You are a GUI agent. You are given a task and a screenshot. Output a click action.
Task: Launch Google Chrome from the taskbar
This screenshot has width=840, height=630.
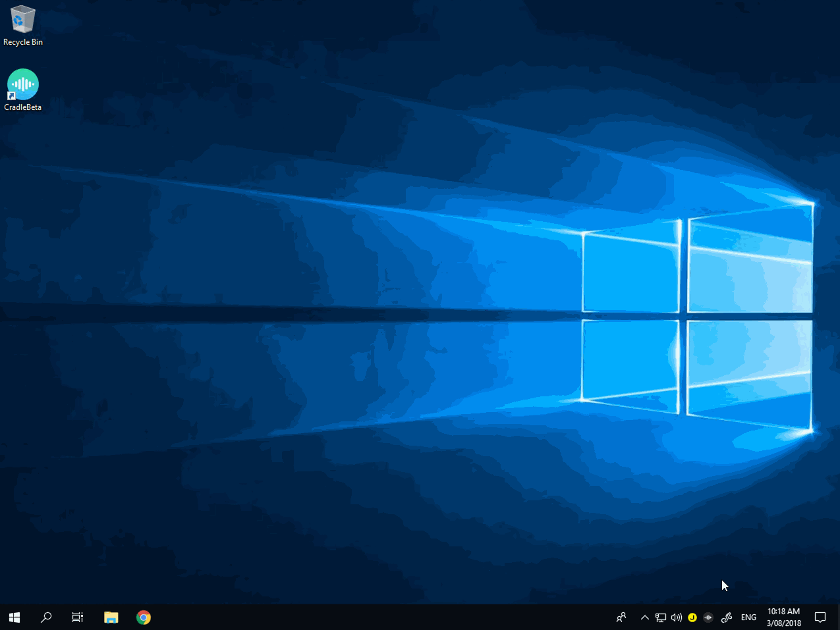tap(144, 617)
